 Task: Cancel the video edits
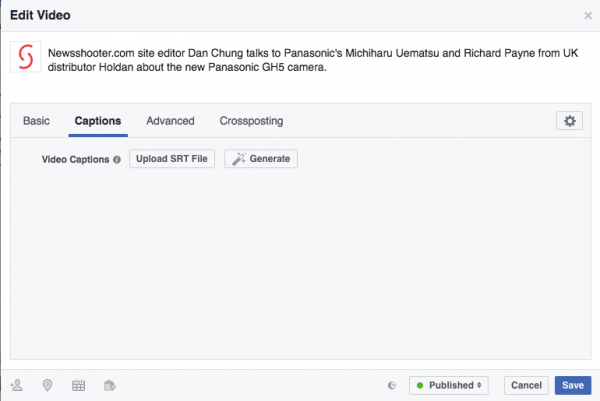526,385
